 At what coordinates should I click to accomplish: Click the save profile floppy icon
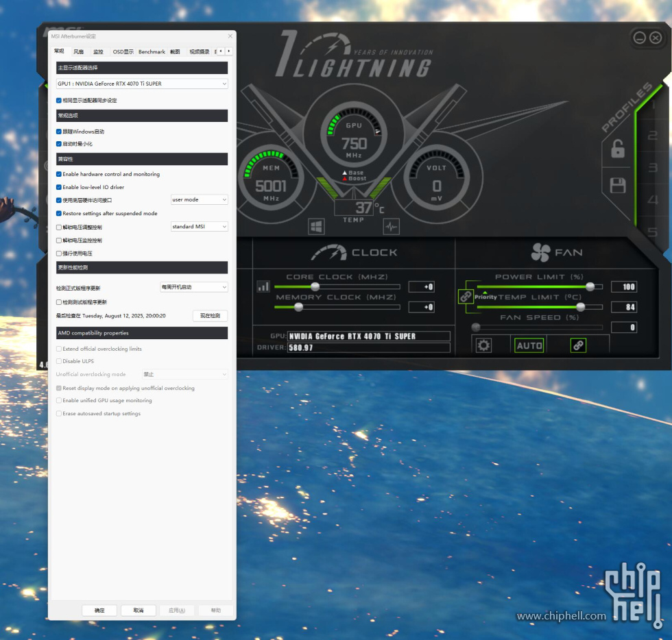(618, 186)
